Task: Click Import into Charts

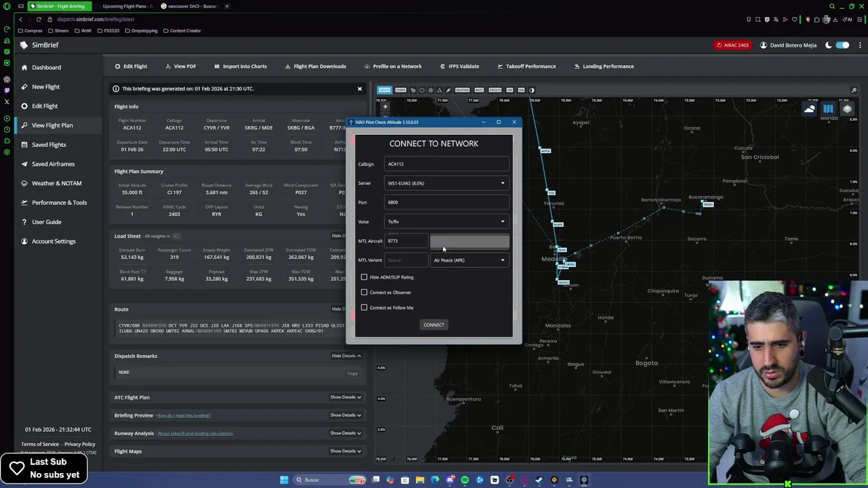Action: [x=240, y=66]
